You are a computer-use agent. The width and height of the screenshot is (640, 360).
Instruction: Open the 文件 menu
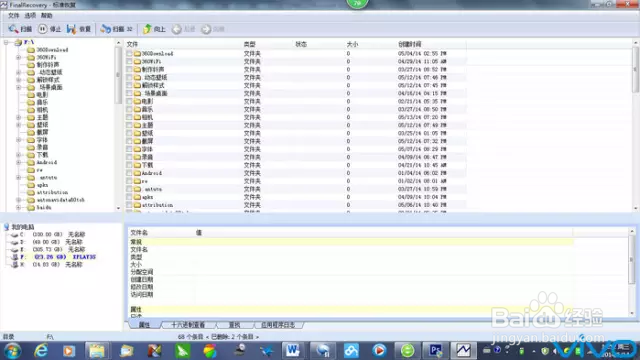[x=13, y=16]
